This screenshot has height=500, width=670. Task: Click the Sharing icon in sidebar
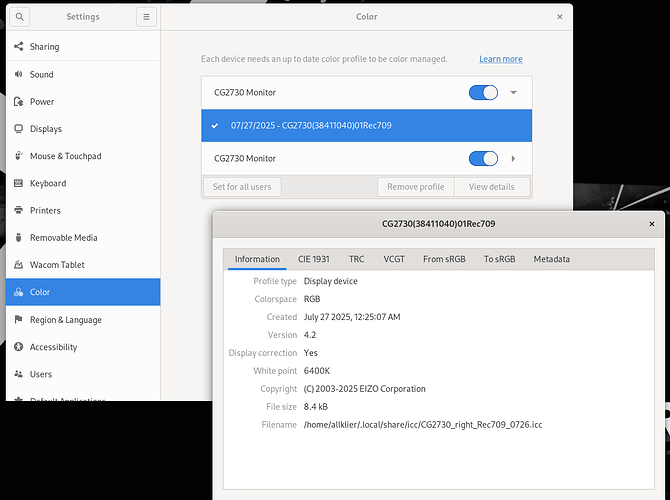tap(18, 46)
